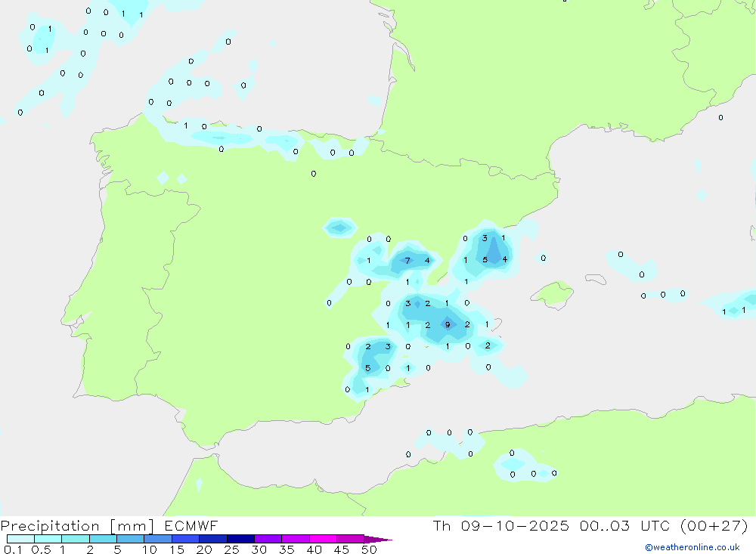This screenshot has height=554, width=756.
Task: Click the purple arrow ending the legend scale
Action: pos(377,539)
